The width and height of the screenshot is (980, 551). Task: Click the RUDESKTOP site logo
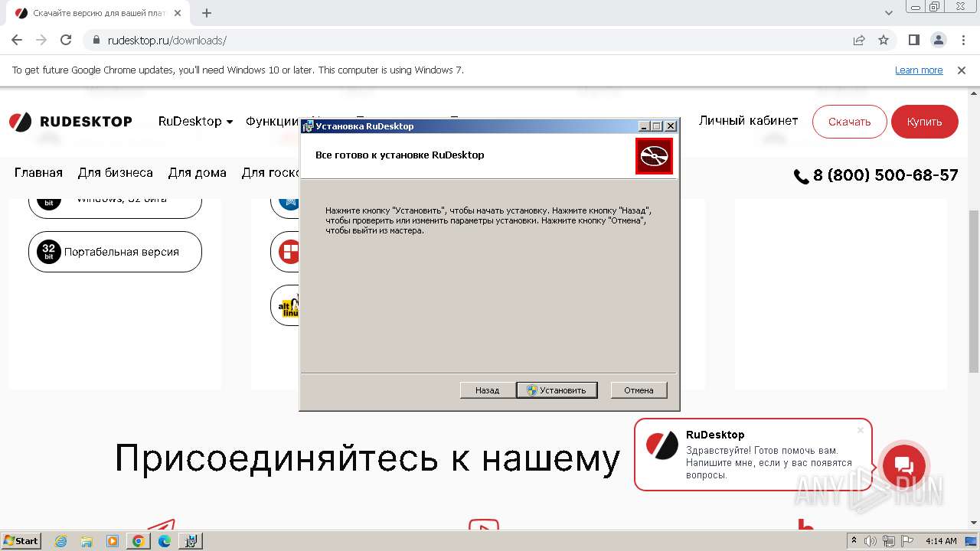(70, 122)
